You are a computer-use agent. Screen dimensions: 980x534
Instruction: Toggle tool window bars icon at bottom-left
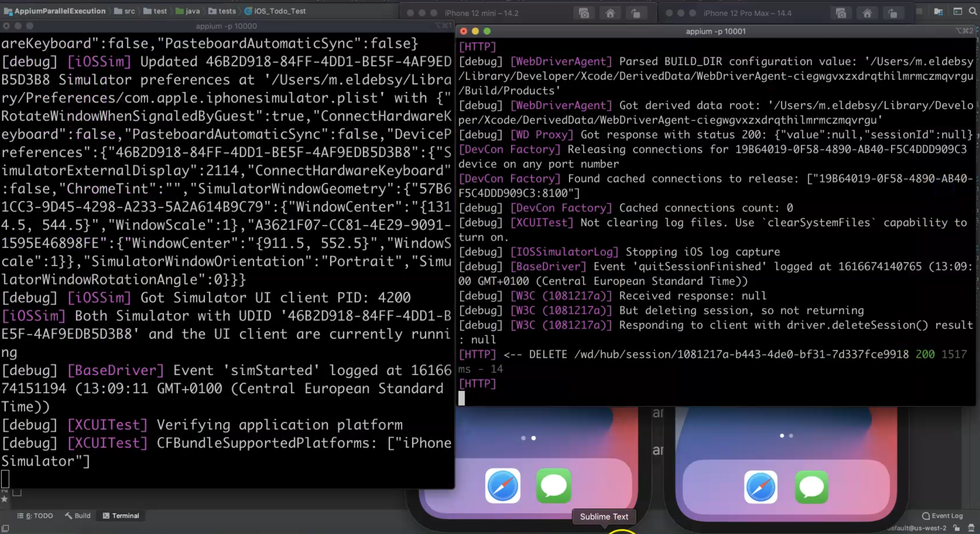tap(5, 528)
